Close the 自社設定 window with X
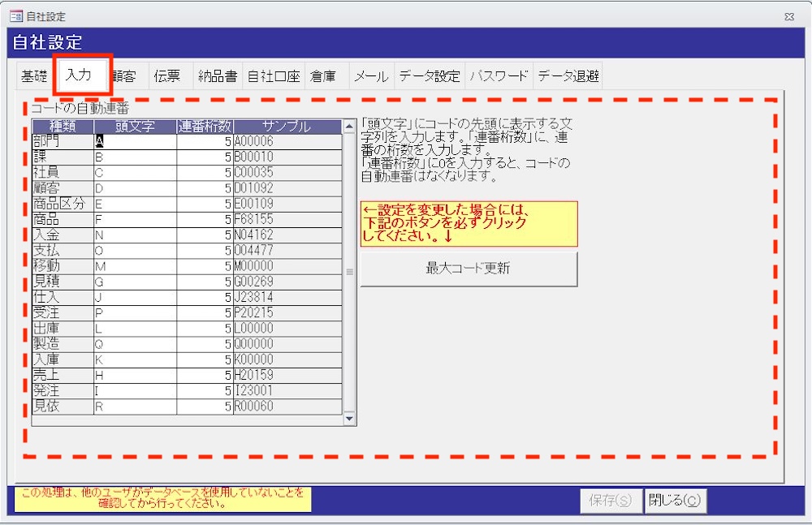Viewport: 812px width, 525px height. [789, 16]
